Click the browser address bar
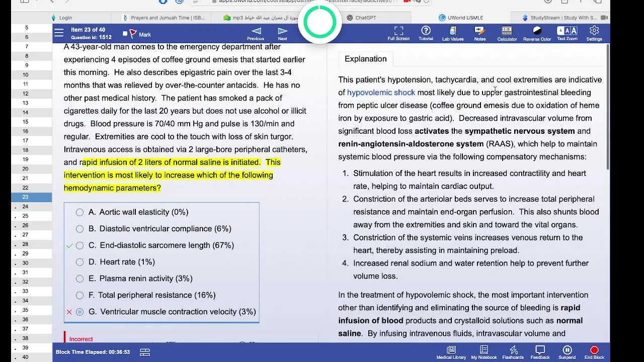Screen dimensions: 644x362 click(307, 2)
